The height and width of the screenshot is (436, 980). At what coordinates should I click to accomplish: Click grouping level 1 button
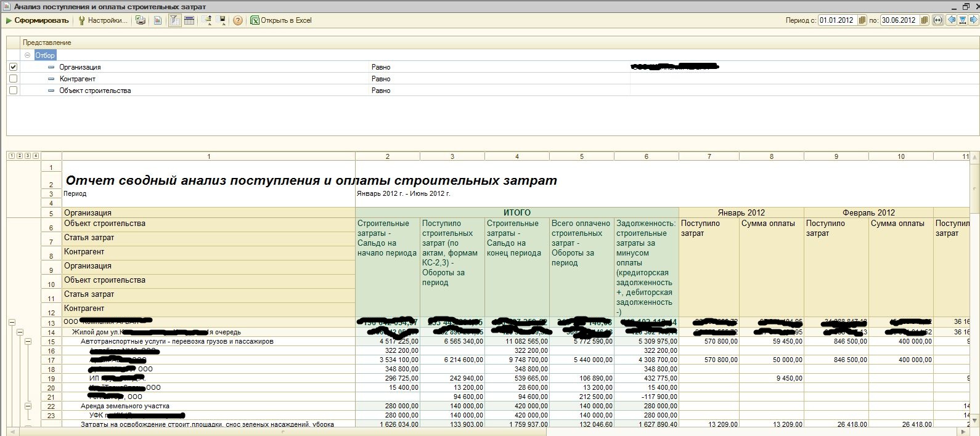click(11, 156)
